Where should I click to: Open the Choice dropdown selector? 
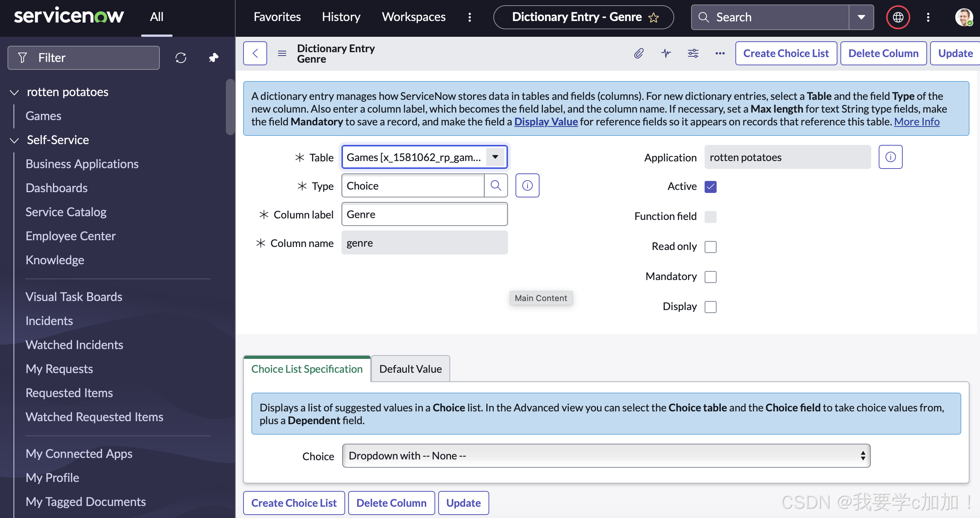(x=606, y=456)
